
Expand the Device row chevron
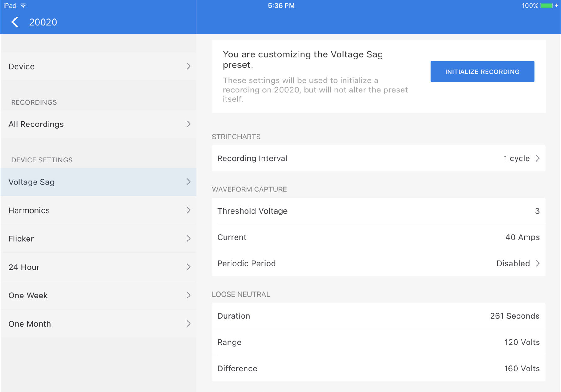188,66
